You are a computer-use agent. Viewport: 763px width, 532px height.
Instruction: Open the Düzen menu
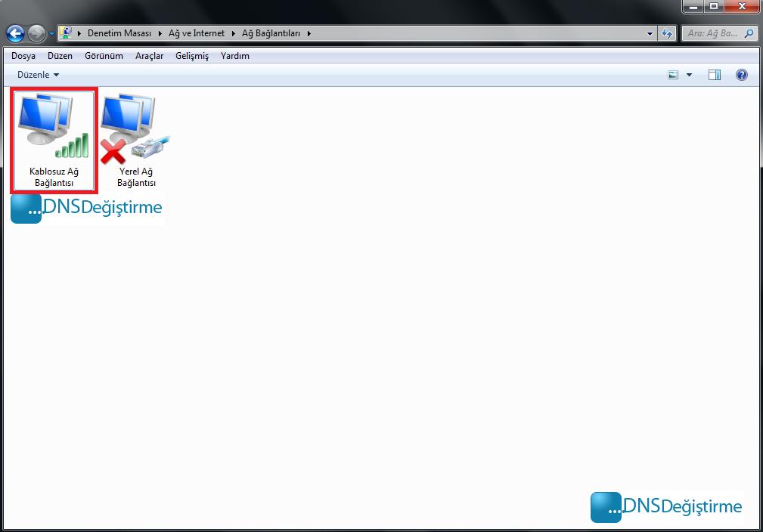pyautogui.click(x=60, y=56)
